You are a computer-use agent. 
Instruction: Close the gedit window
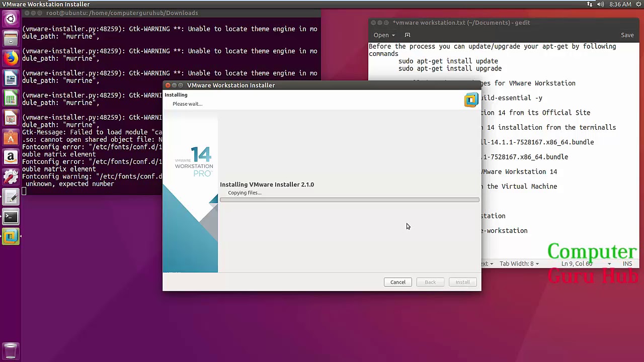373,23
